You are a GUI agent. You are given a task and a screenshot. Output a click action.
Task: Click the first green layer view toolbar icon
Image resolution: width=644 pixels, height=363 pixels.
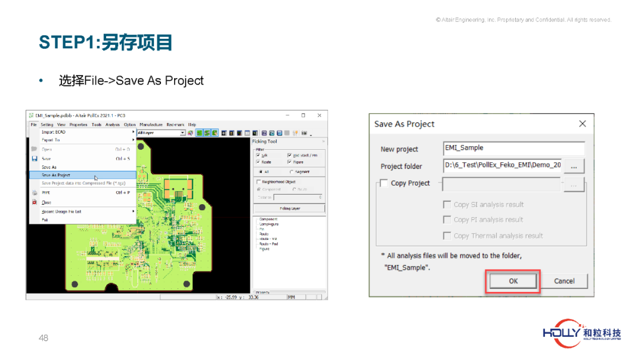[200, 133]
